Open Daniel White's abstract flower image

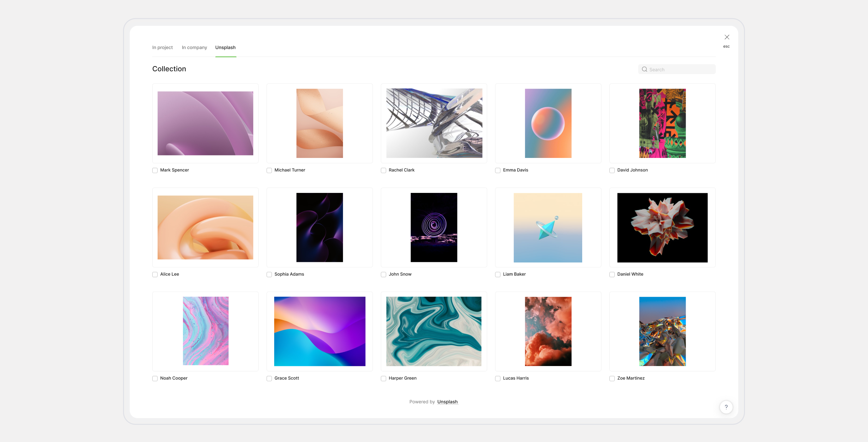(662, 228)
